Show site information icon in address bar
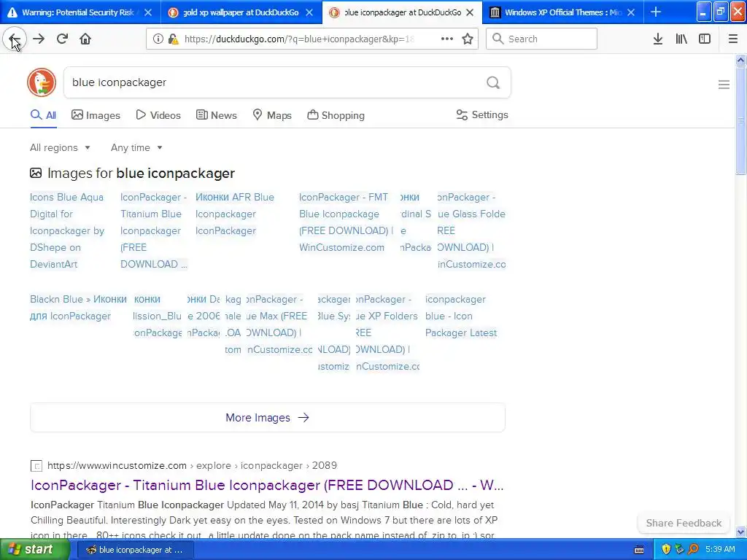 (158, 39)
